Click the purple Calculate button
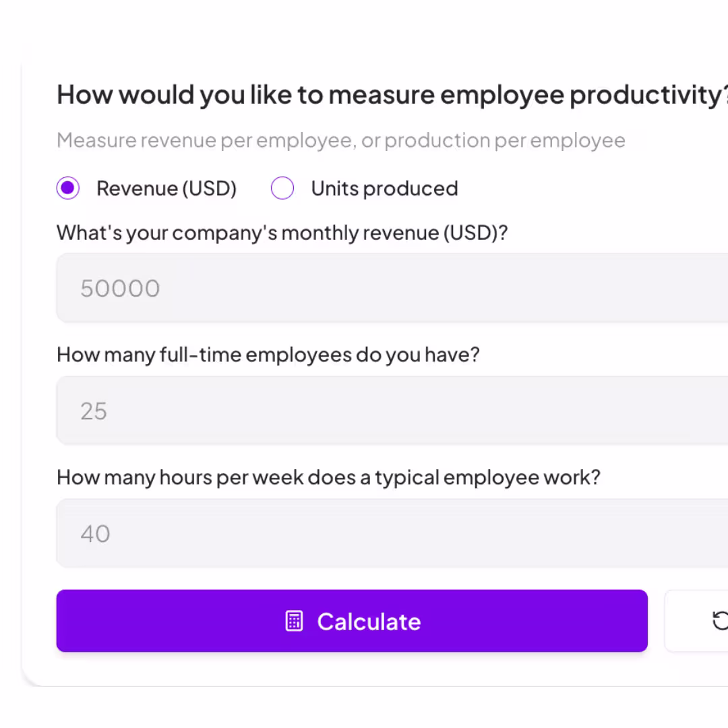 [352, 621]
